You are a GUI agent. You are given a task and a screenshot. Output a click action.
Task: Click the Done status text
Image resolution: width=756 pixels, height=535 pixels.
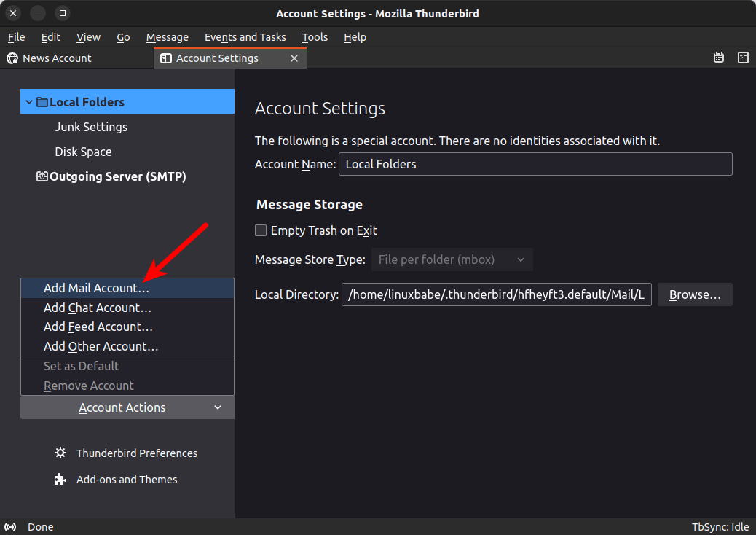[41, 527]
